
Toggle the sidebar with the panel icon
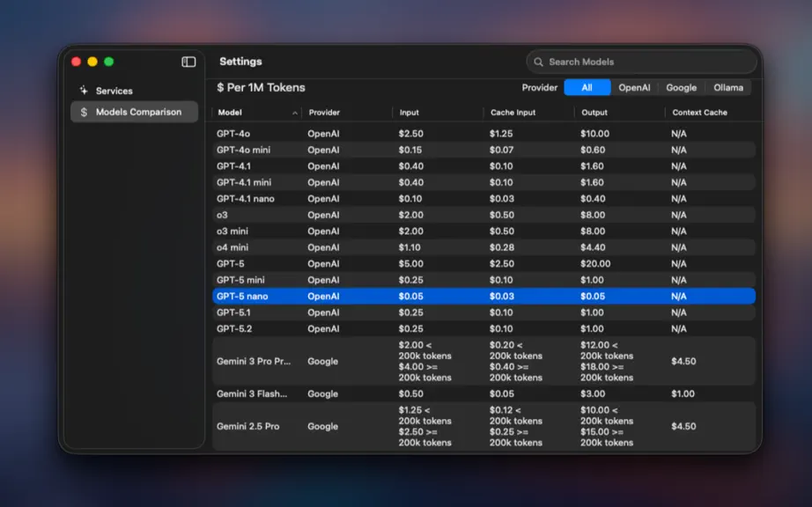click(188, 62)
